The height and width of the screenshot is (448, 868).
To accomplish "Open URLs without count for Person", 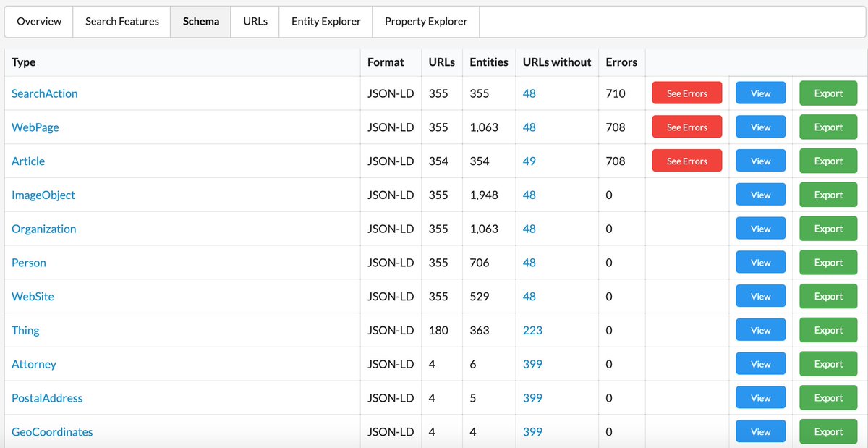I will pyautogui.click(x=529, y=263).
